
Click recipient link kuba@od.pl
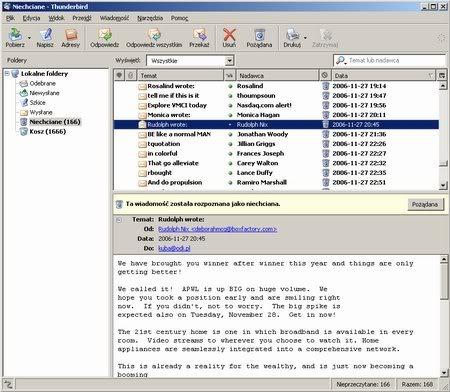(x=174, y=248)
